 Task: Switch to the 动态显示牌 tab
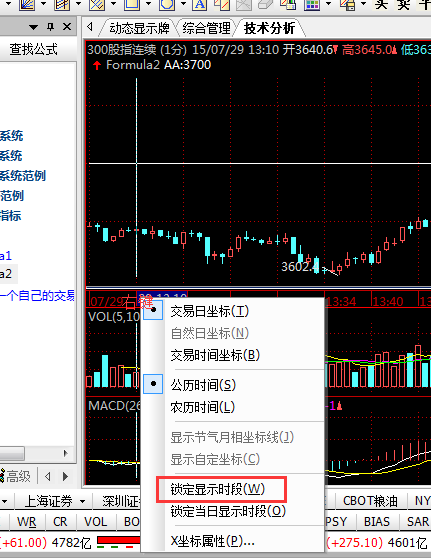(x=139, y=28)
